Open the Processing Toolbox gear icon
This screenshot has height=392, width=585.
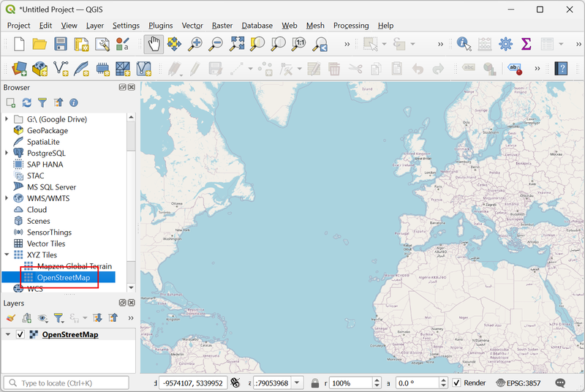(x=505, y=44)
